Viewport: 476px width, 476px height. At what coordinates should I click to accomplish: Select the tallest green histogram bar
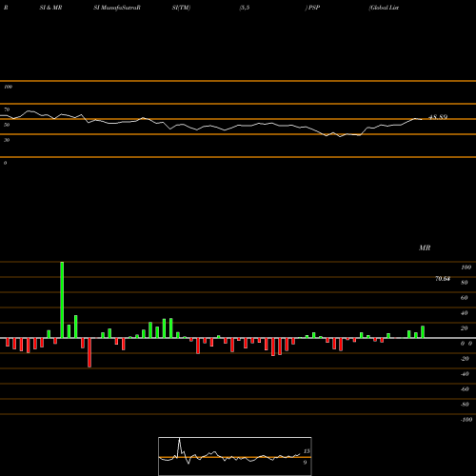coord(62,300)
